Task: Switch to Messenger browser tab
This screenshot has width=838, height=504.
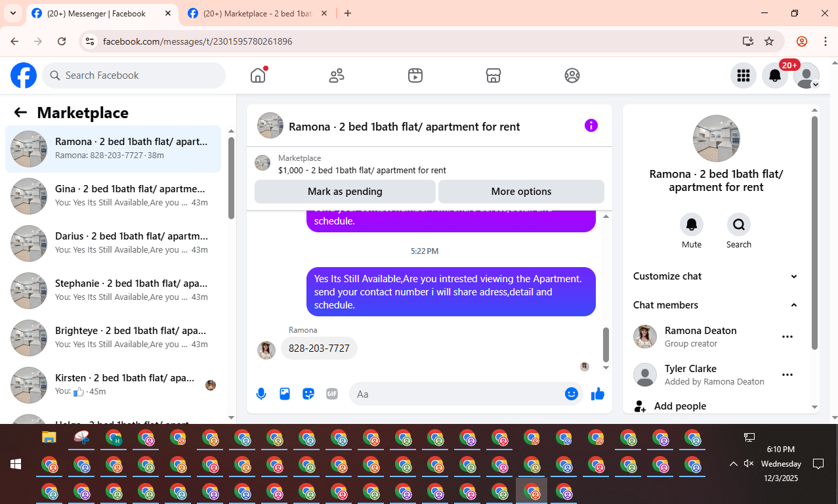Action: [x=102, y=14]
